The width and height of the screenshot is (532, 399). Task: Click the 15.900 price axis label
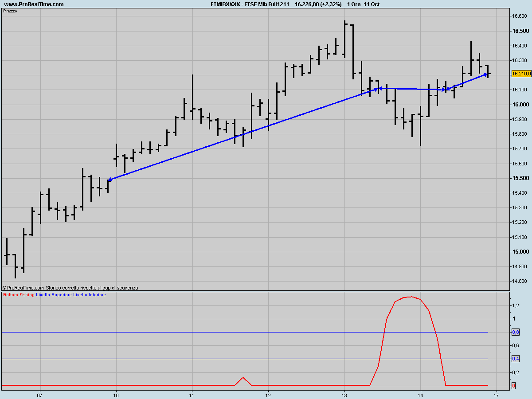[x=520, y=119]
